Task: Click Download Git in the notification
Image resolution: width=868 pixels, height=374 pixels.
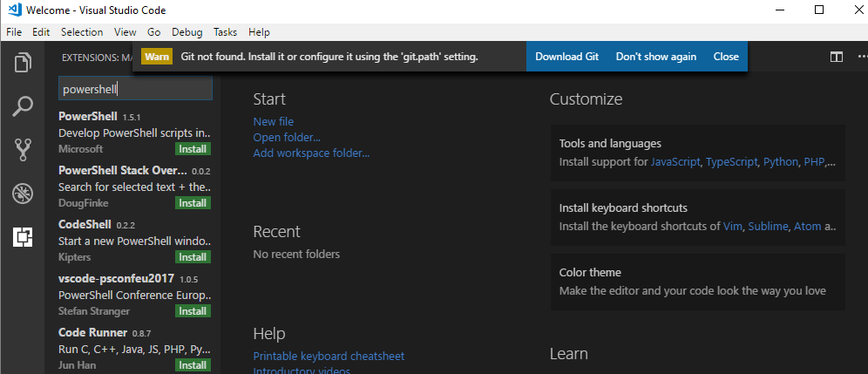Action: 566,57
